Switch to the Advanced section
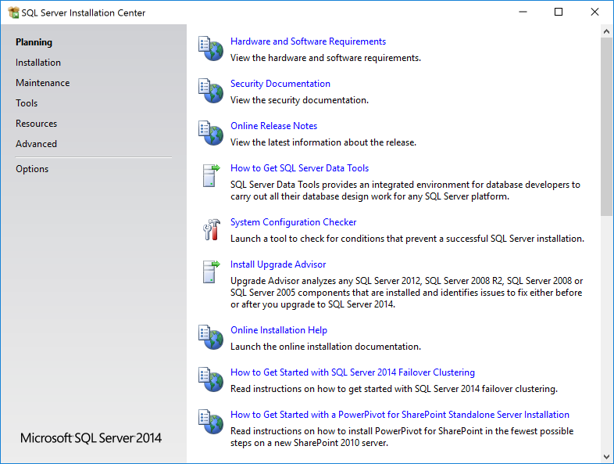 [36, 144]
